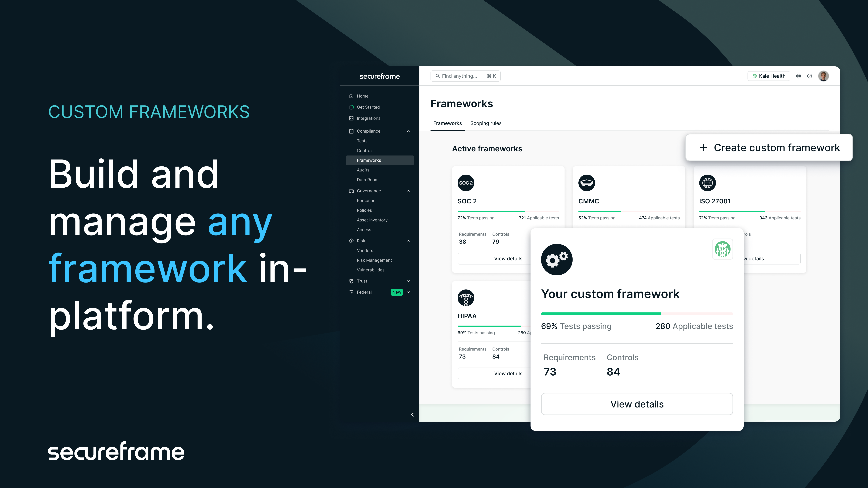Collapse the Governance sidebar section
The width and height of the screenshot is (868, 488).
408,191
